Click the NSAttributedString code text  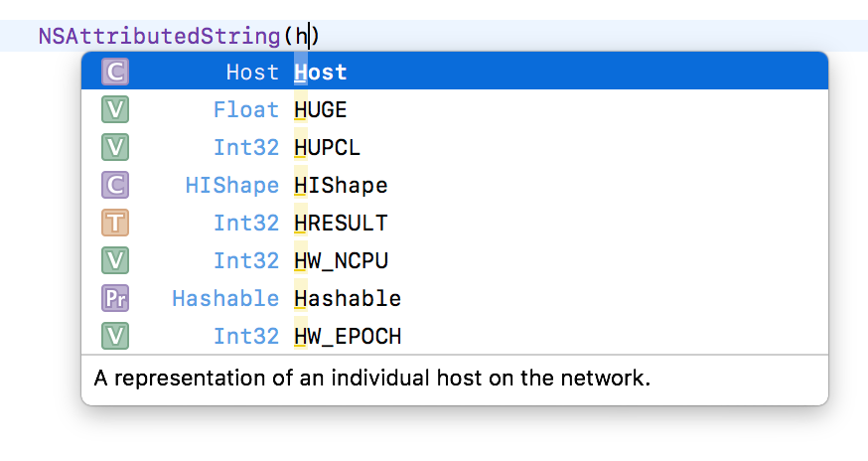(160, 37)
